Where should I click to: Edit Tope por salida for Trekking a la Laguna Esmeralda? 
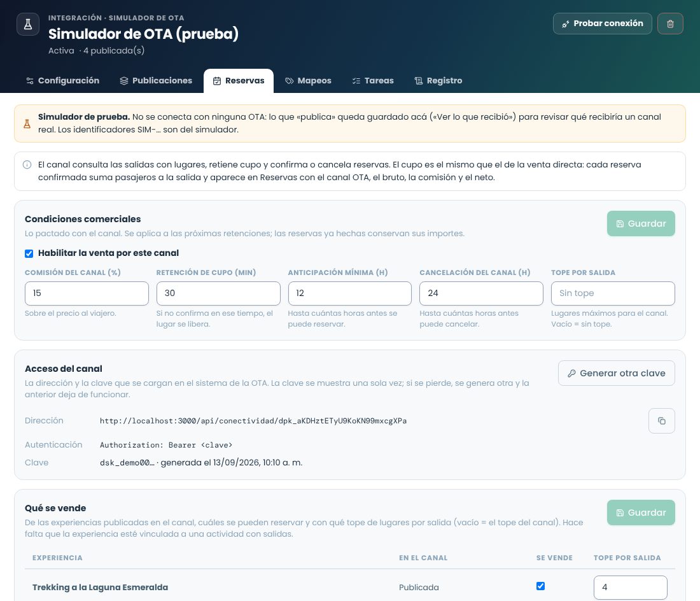click(631, 588)
